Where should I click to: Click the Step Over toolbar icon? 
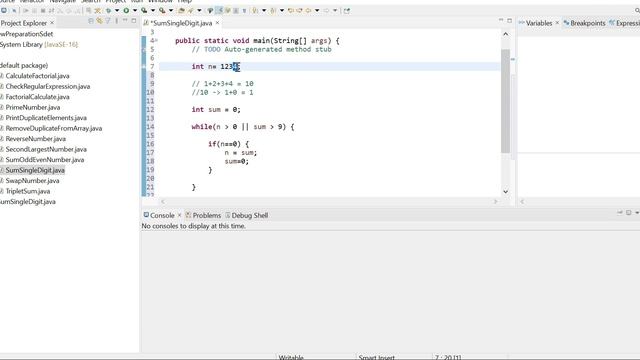[69, 11]
